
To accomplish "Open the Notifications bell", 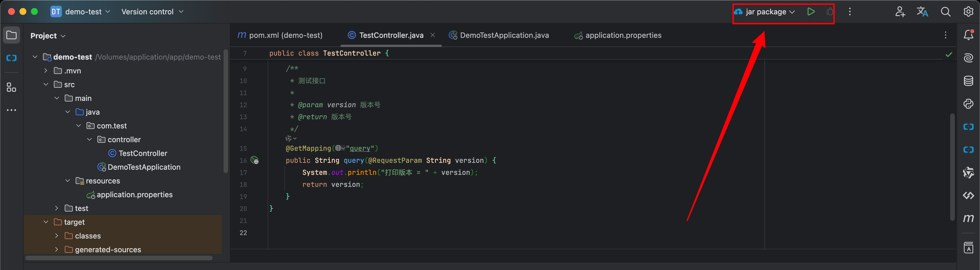I will [x=968, y=35].
